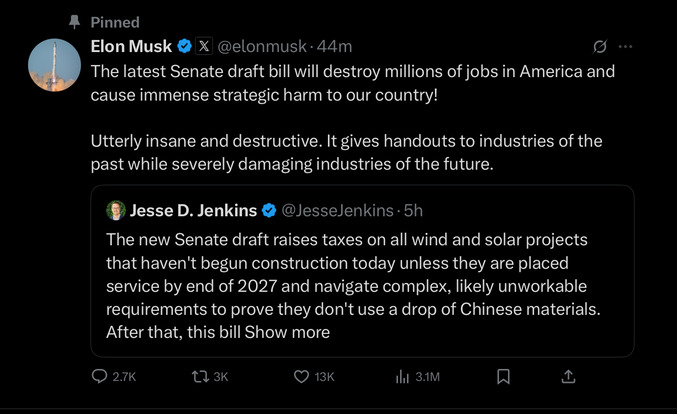Open Elon Musk's rocket profile picture

(x=55, y=66)
